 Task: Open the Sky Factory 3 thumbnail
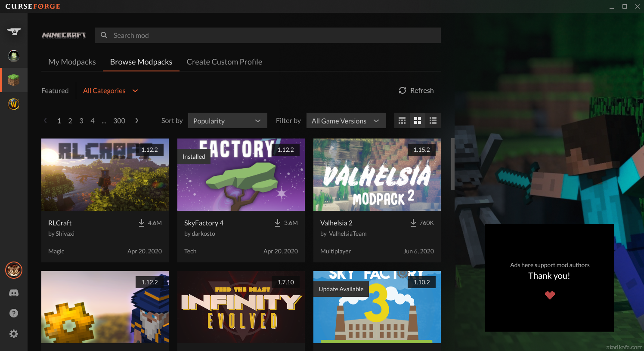(377, 307)
